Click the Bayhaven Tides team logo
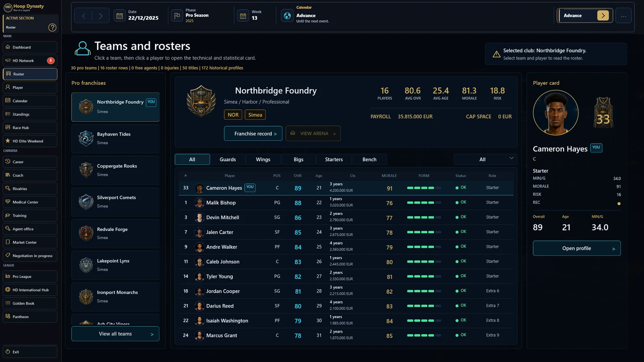 86,139
